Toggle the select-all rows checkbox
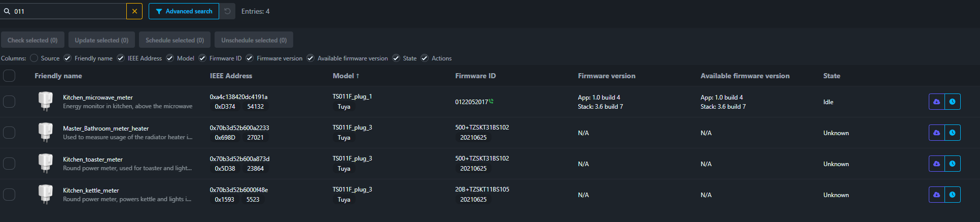 9,76
